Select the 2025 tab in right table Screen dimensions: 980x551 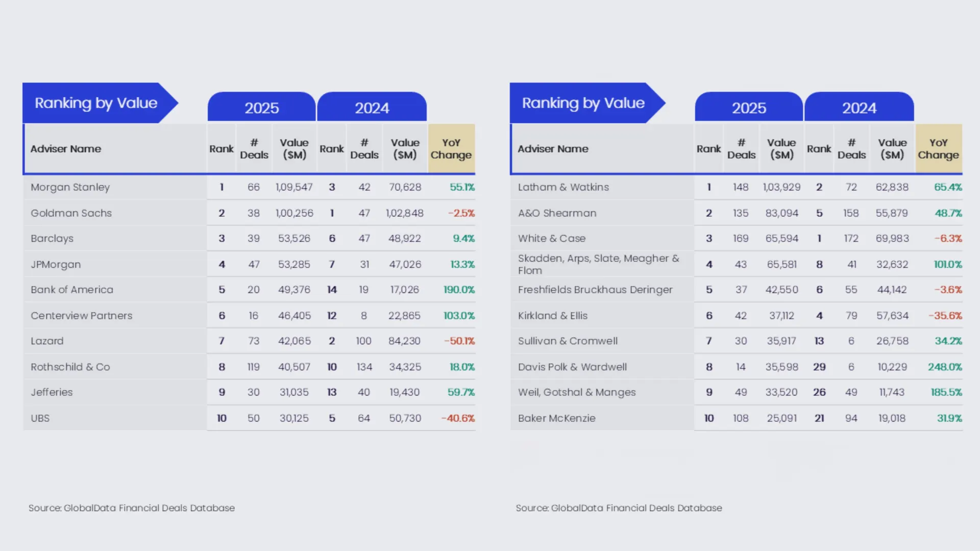749,108
